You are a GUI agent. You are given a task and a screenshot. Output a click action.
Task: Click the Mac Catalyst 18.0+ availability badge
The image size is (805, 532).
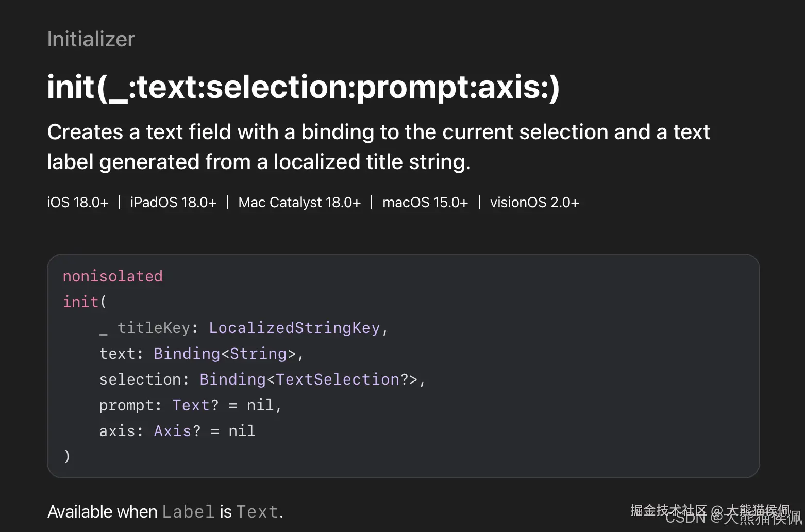pos(299,203)
